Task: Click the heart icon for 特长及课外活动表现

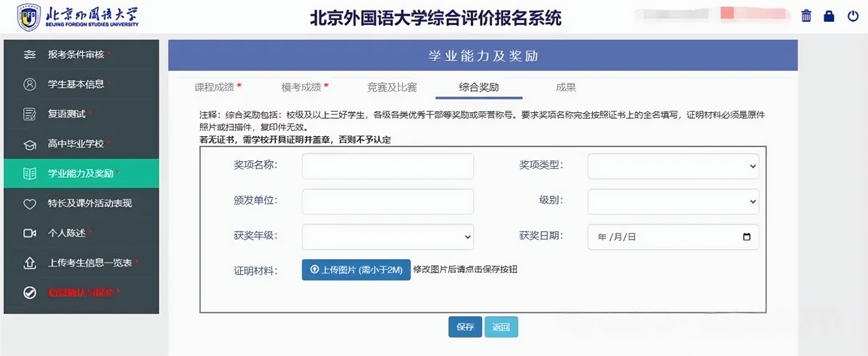Action: click(30, 204)
